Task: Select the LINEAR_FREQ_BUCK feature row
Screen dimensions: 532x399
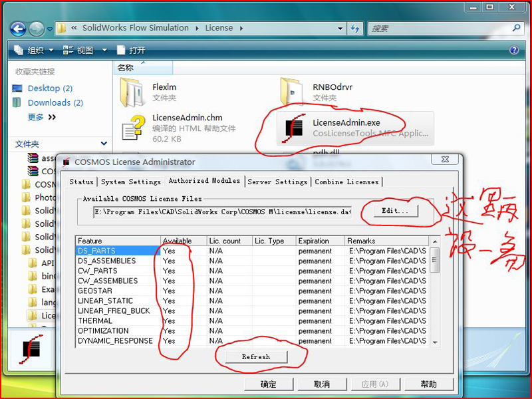Action: pos(252,311)
